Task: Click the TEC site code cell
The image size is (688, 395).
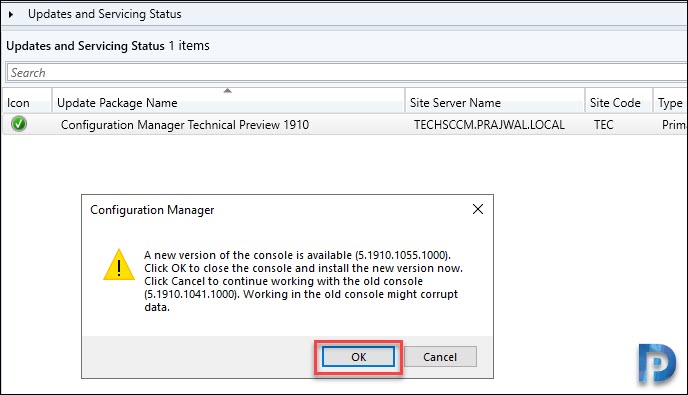Action: coord(603,125)
